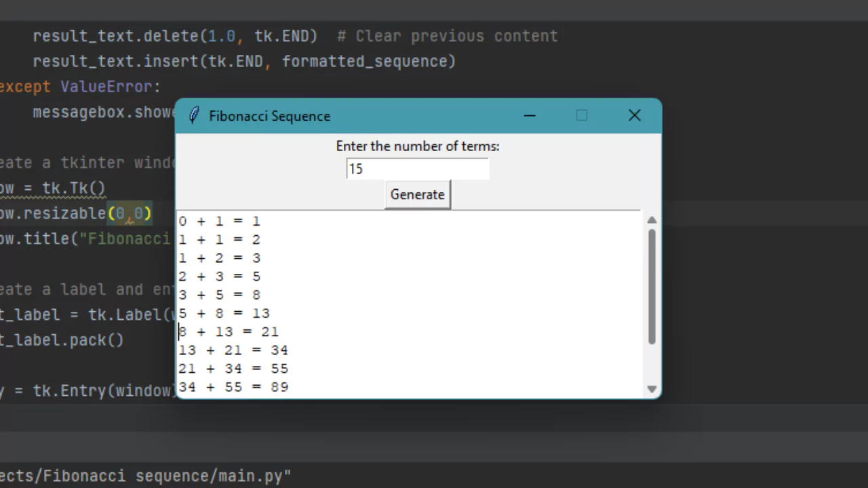Viewport: 868px width, 488px height.
Task: Select the output line '5 + 8 = 13'
Action: [224, 312]
